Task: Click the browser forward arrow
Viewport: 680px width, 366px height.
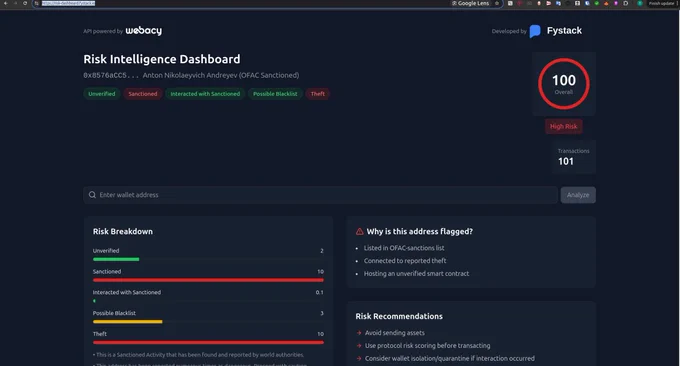Action: point(15,3)
